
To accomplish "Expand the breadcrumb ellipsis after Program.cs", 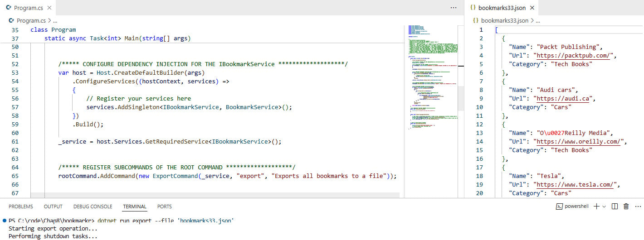I will click(55, 20).
